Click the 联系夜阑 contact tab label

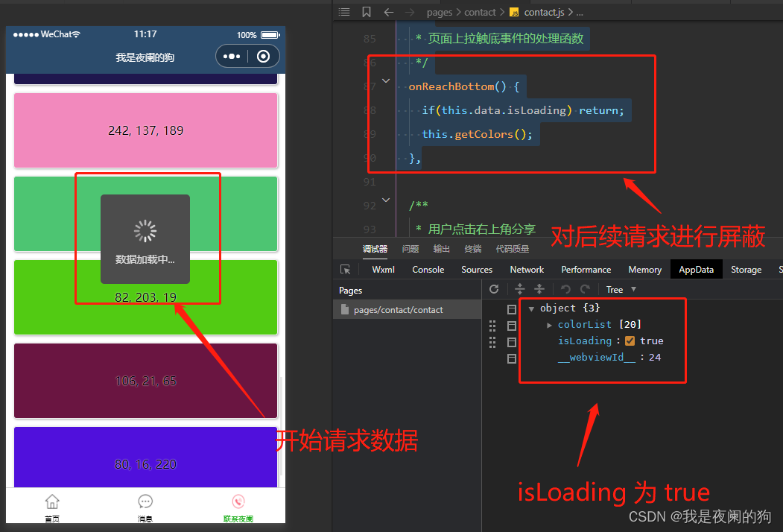(x=238, y=519)
